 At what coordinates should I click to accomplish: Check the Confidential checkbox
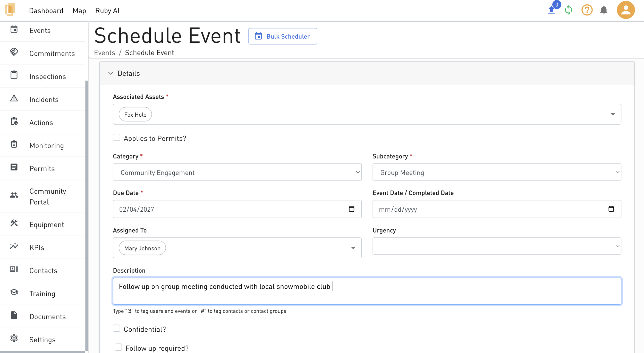click(x=116, y=328)
